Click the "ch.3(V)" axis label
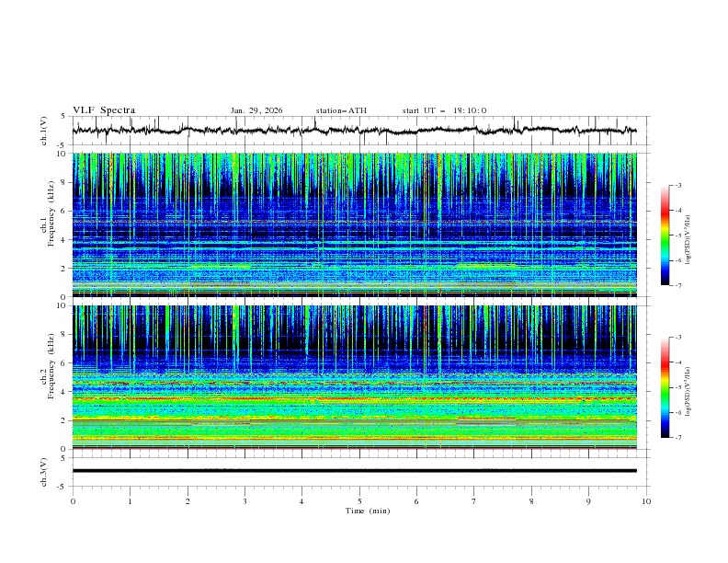The height and width of the screenshot is (563, 728). point(44,472)
